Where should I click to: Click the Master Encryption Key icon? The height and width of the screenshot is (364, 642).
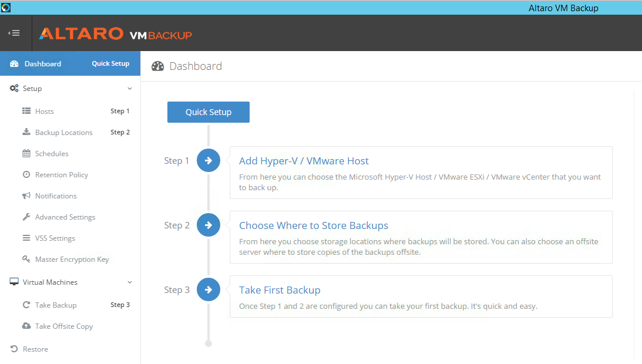tap(26, 259)
